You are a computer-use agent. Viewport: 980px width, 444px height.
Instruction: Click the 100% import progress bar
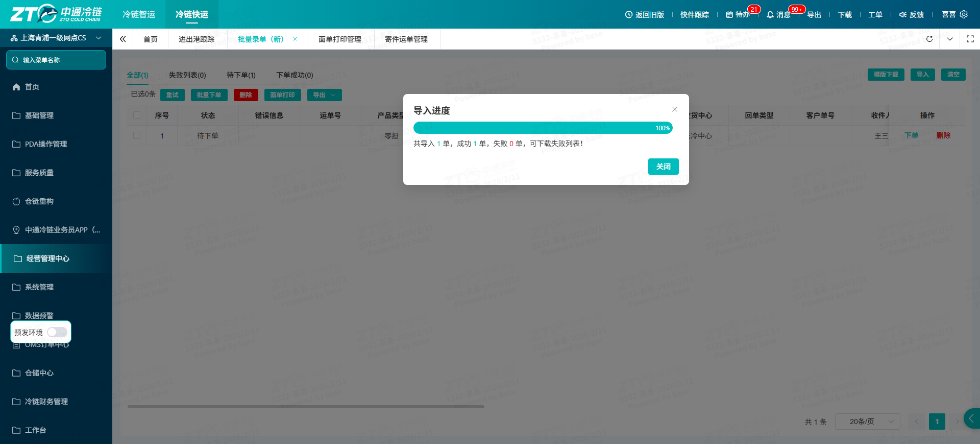(543, 128)
